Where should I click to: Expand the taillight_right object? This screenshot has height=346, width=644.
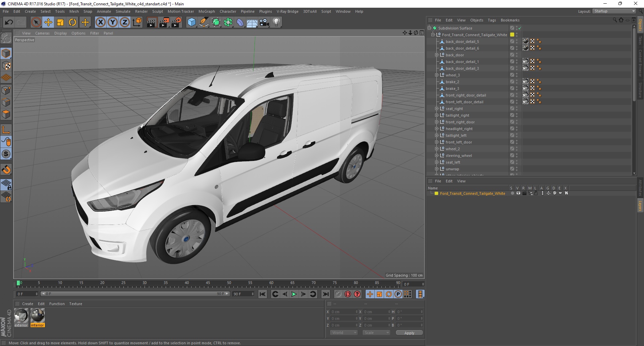pos(437,115)
